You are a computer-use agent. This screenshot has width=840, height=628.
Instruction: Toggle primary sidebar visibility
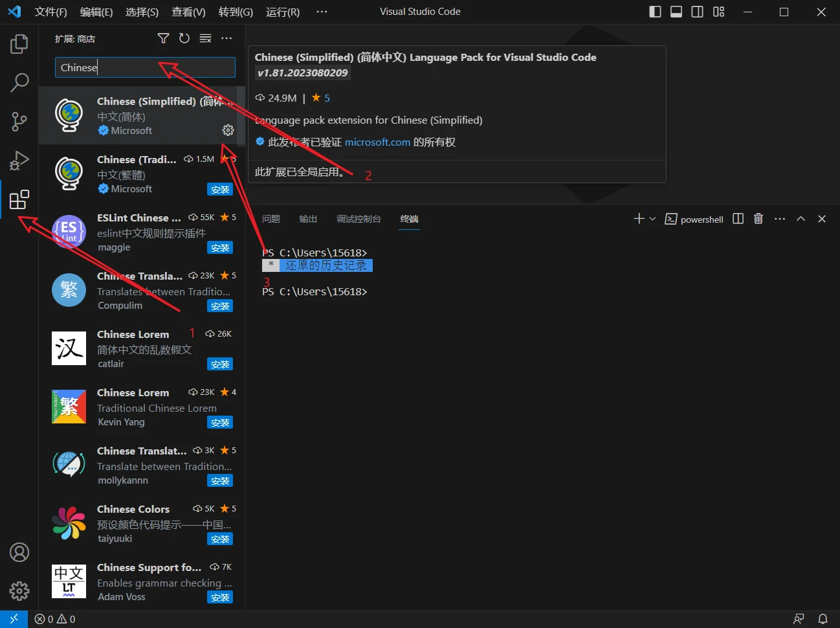(x=655, y=12)
